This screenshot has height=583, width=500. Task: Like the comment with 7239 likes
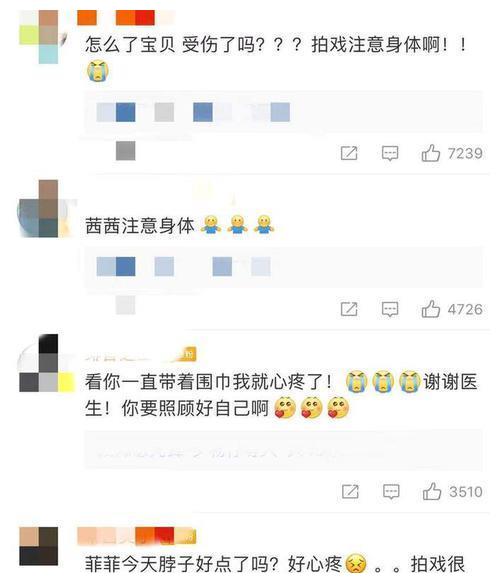431,153
